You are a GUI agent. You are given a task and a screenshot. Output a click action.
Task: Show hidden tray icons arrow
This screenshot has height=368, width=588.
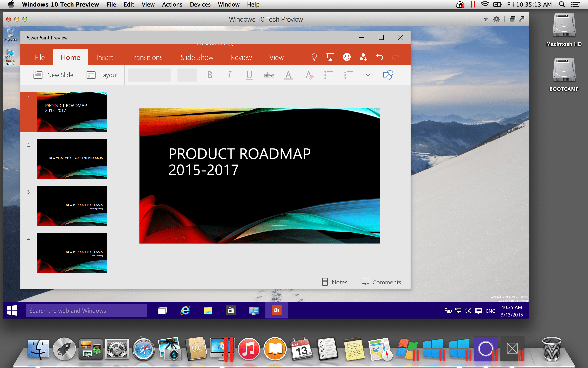(x=438, y=311)
